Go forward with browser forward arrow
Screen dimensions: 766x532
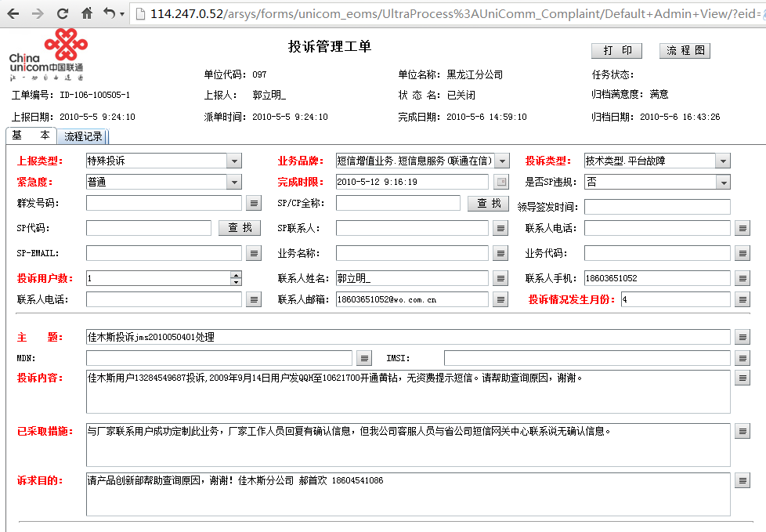pyautogui.click(x=38, y=13)
